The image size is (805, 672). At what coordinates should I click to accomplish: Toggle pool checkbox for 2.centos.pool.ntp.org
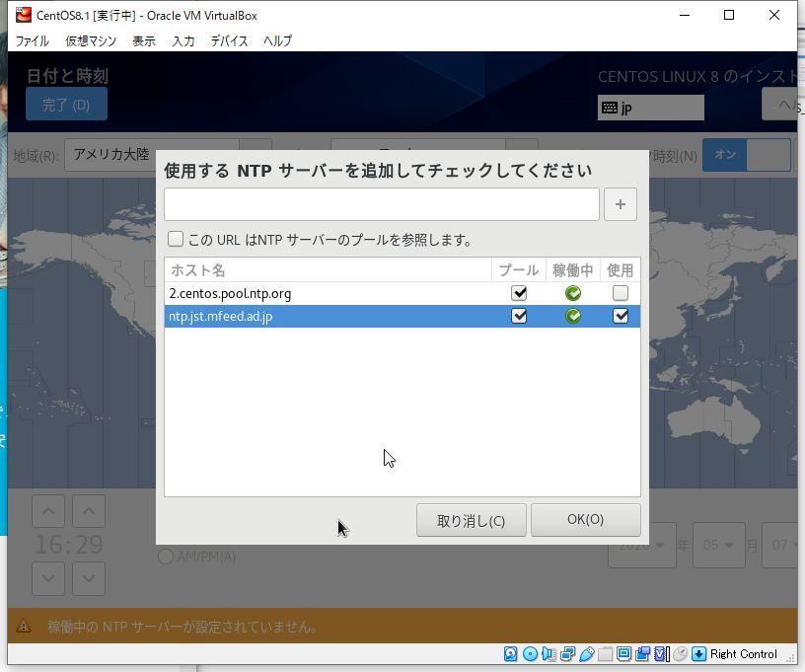(x=519, y=293)
